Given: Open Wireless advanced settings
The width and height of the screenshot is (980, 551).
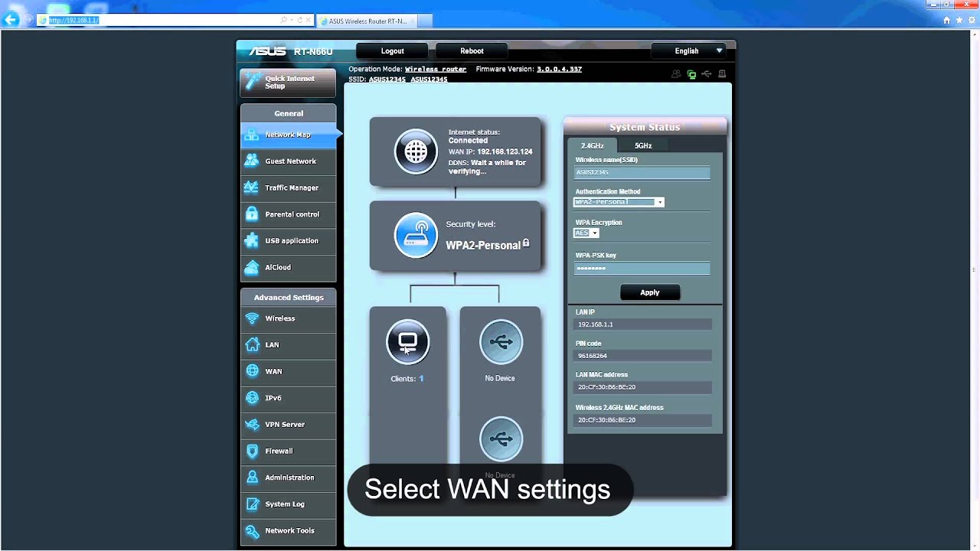Looking at the screenshot, I should point(288,318).
